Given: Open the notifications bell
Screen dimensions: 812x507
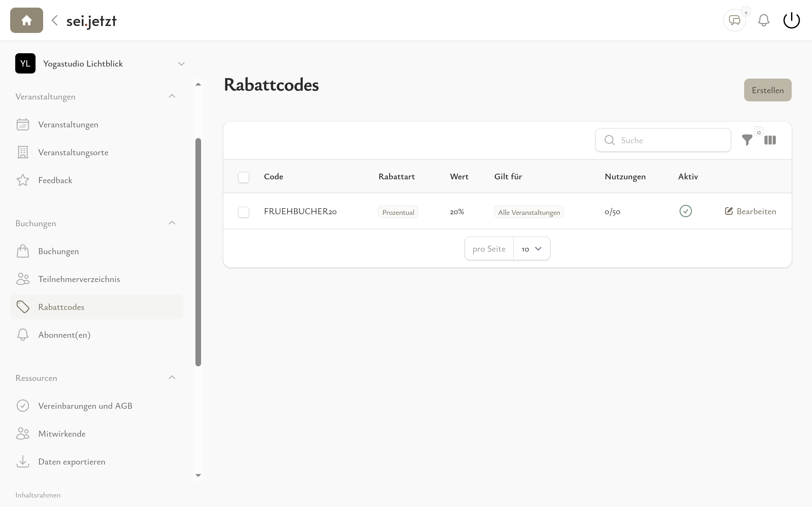Looking at the screenshot, I should point(763,21).
